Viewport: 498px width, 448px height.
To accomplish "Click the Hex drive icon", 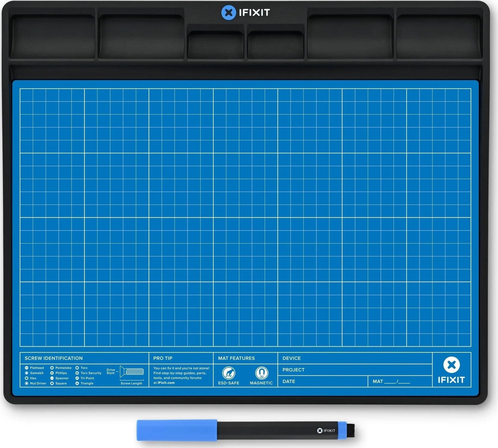I will (27, 378).
